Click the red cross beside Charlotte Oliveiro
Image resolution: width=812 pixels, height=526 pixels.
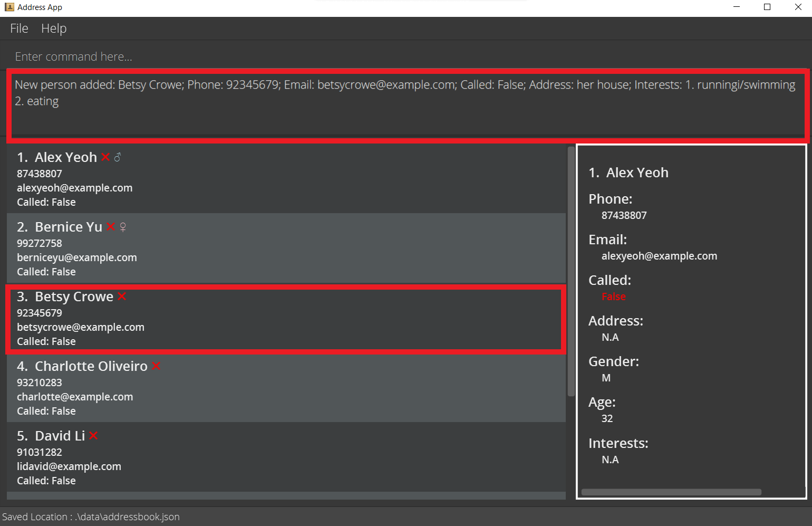pos(156,366)
